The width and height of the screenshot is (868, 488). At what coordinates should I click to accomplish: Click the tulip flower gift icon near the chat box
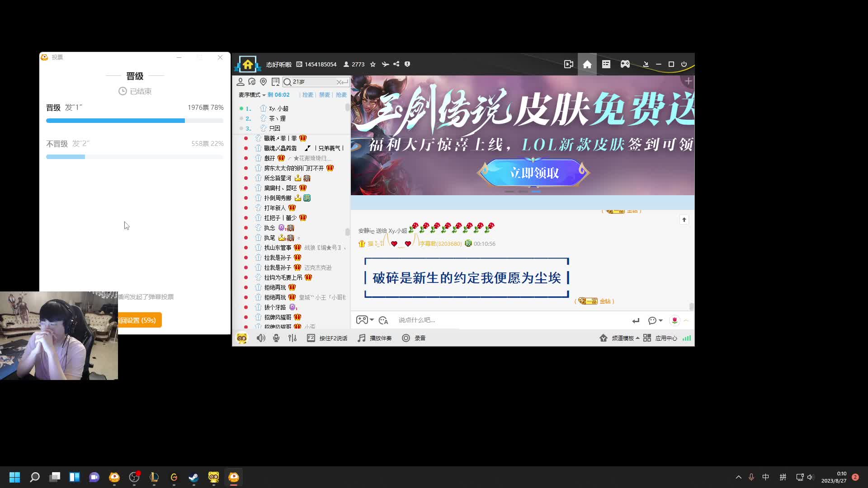click(x=675, y=320)
